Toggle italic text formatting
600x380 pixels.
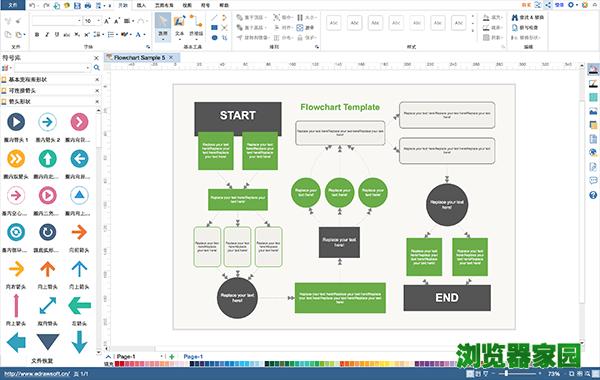click(47, 34)
